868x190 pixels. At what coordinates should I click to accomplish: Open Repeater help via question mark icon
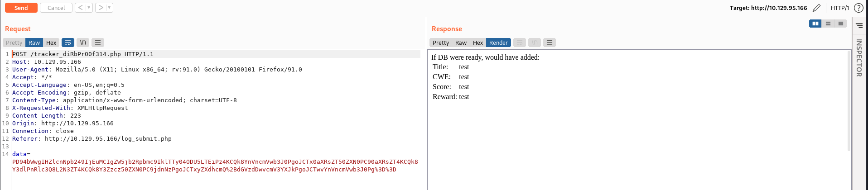click(x=858, y=8)
